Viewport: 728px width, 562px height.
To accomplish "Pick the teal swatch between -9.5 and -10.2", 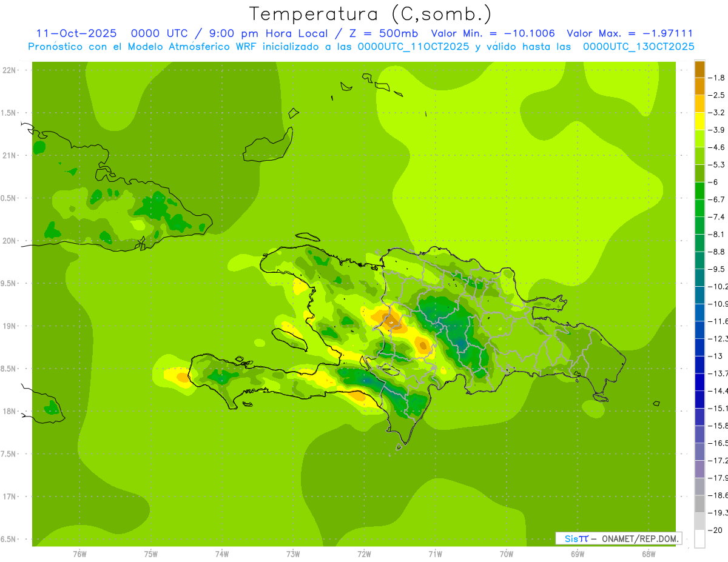I will pyautogui.click(x=699, y=278).
